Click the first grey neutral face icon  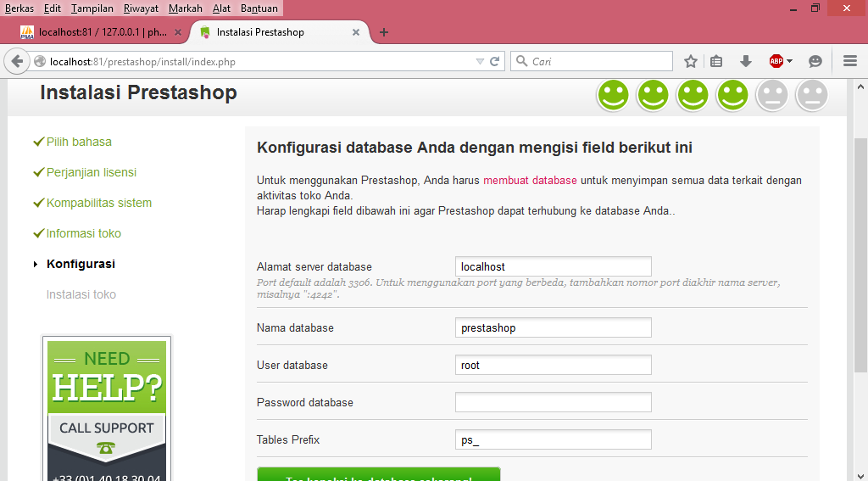point(771,95)
